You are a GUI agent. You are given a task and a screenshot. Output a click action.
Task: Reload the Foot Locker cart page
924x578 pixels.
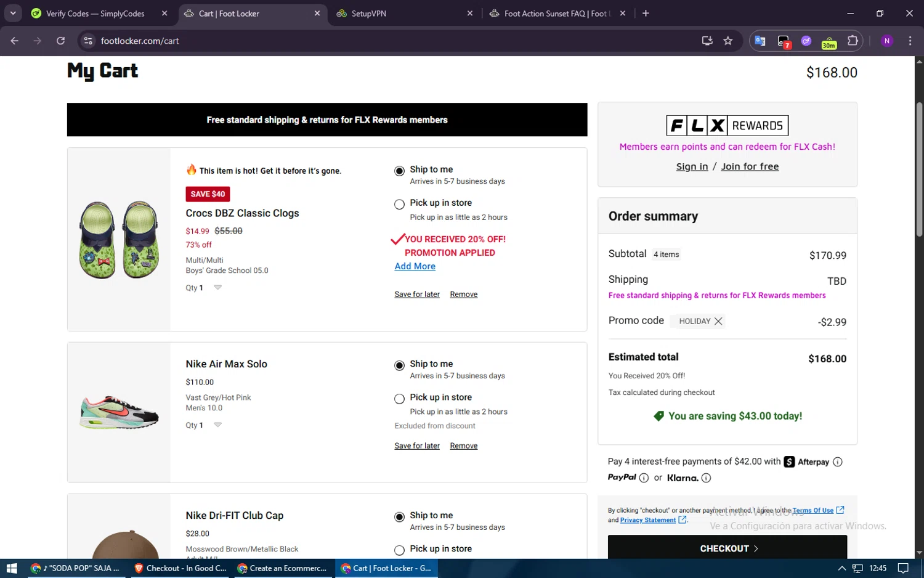coord(60,41)
